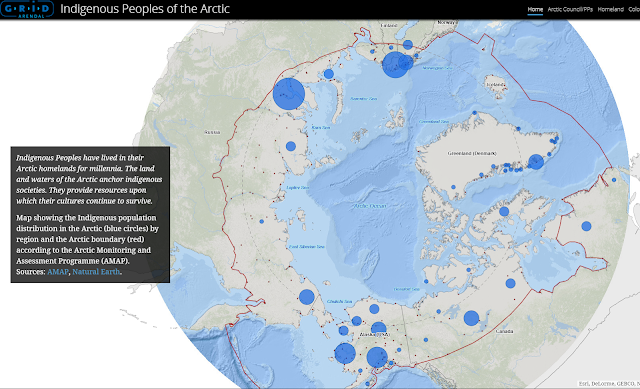
Task: Click the Norwegian Sea label
Action: (x=437, y=68)
